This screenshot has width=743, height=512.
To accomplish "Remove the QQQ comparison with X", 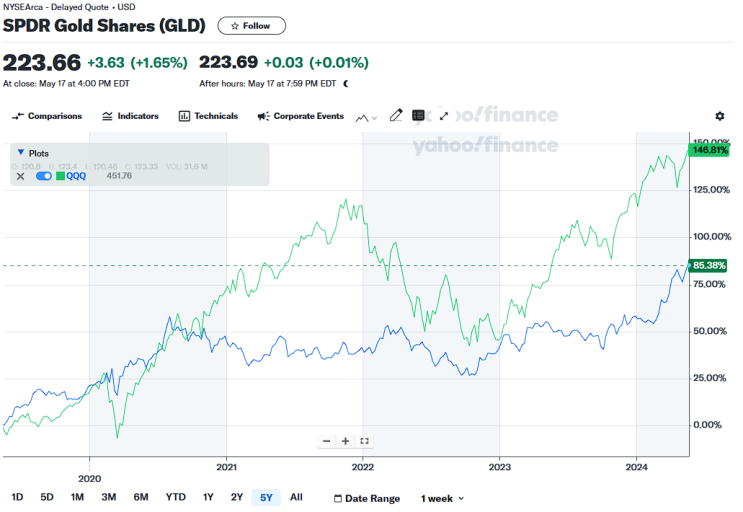I will (x=20, y=177).
